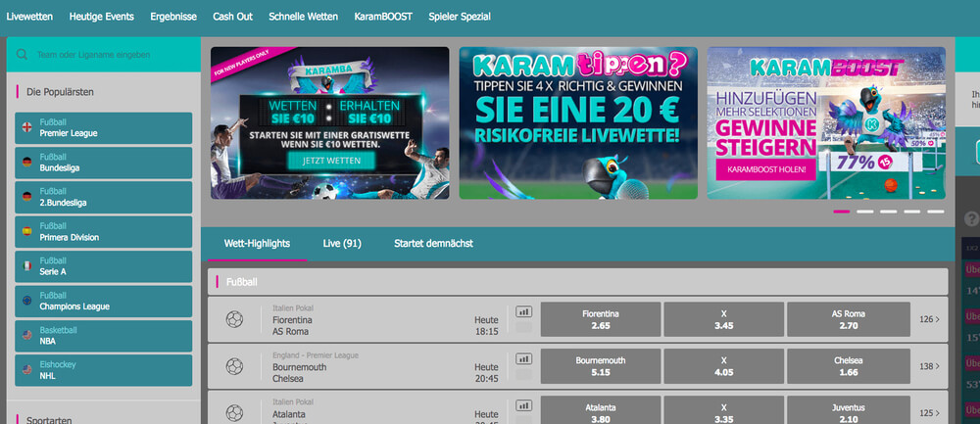This screenshot has width=980, height=424.
Task: Select Fußball Serie A in sidebar
Action: click(104, 266)
